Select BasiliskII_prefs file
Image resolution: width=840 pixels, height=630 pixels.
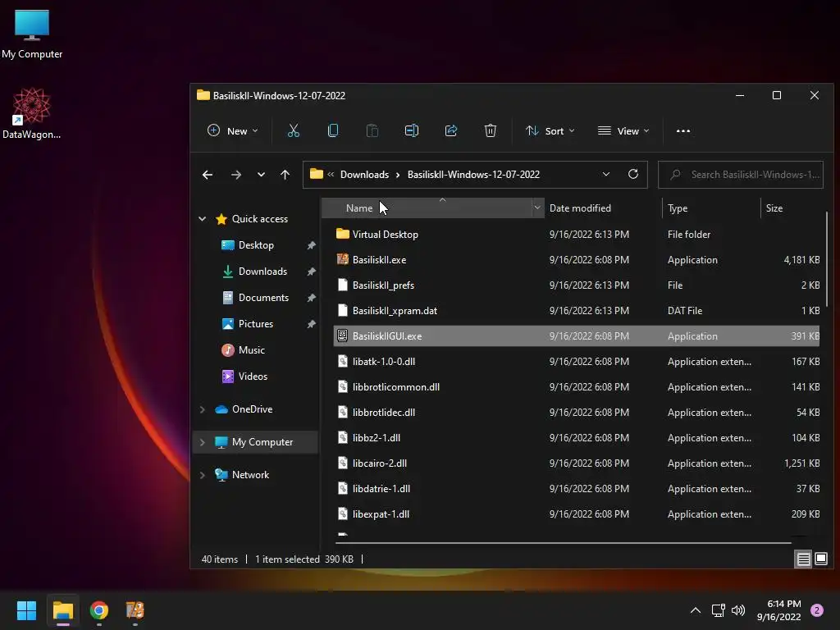coord(383,285)
